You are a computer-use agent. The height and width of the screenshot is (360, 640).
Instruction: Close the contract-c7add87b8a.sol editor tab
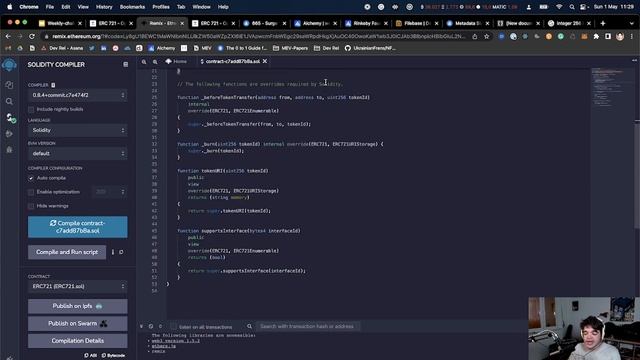pyautogui.click(x=265, y=61)
